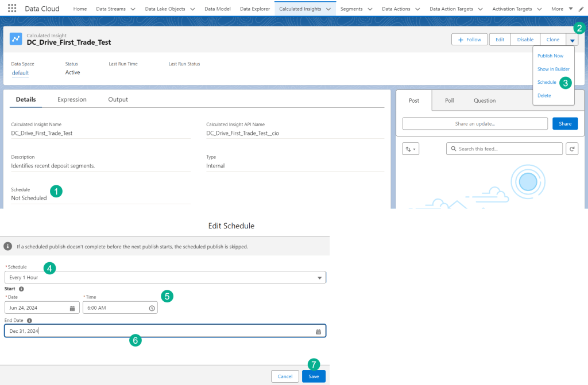Select Schedule from the actions menu
Screen dimensions: 588x385
pos(547,82)
